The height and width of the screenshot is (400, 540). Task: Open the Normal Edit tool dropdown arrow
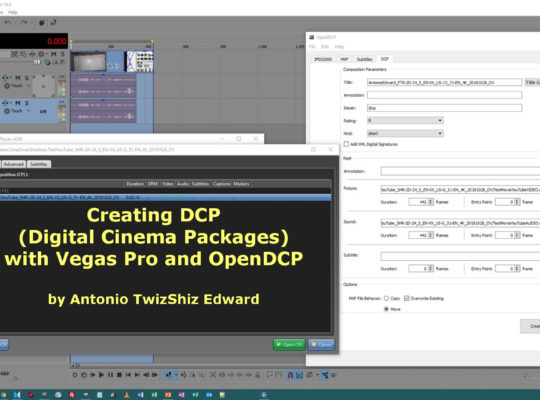pos(175,375)
